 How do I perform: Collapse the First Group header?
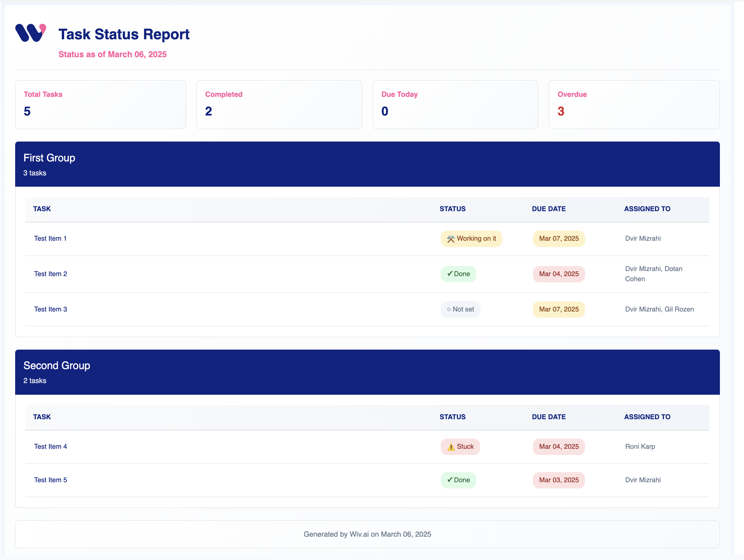pos(367,164)
